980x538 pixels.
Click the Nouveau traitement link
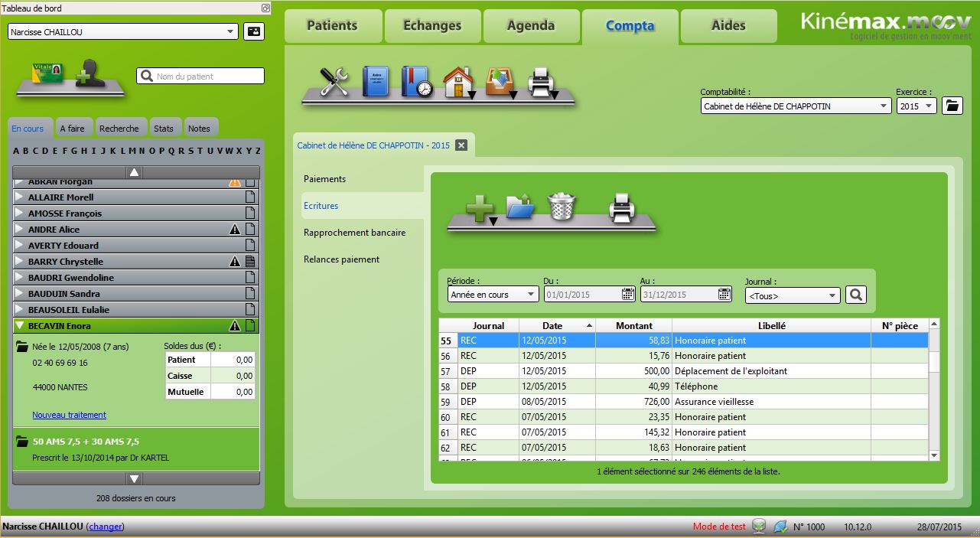(69, 415)
